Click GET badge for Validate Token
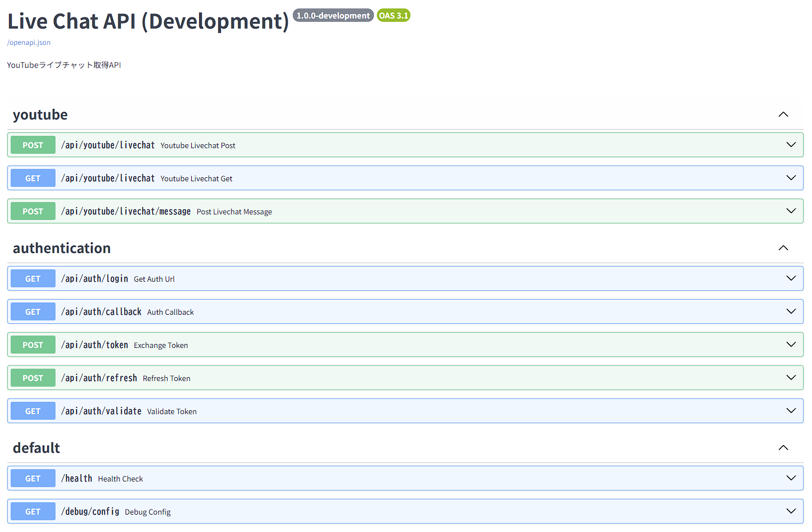812x532 pixels. coord(33,411)
